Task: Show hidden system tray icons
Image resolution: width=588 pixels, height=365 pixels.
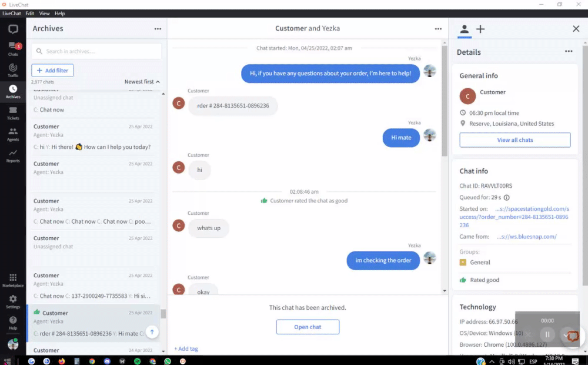Action: click(492, 361)
